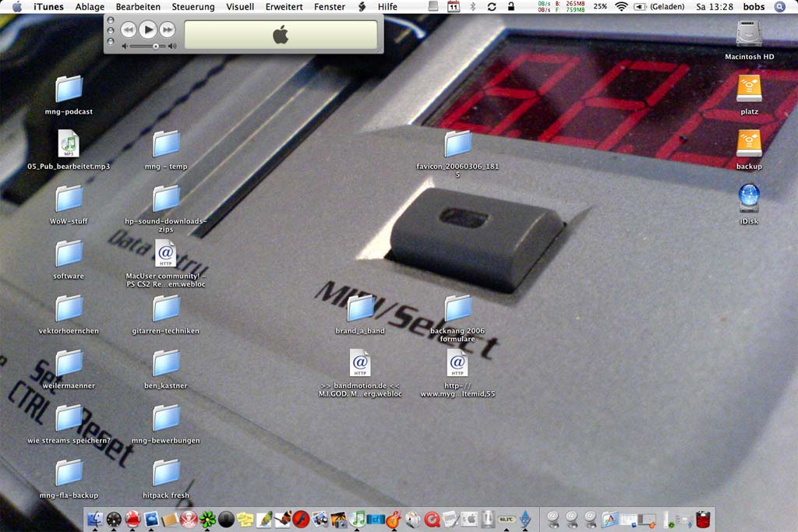Screen dimensions: 798x532
Task: Select the weilermaenner folder
Action: [x=69, y=363]
